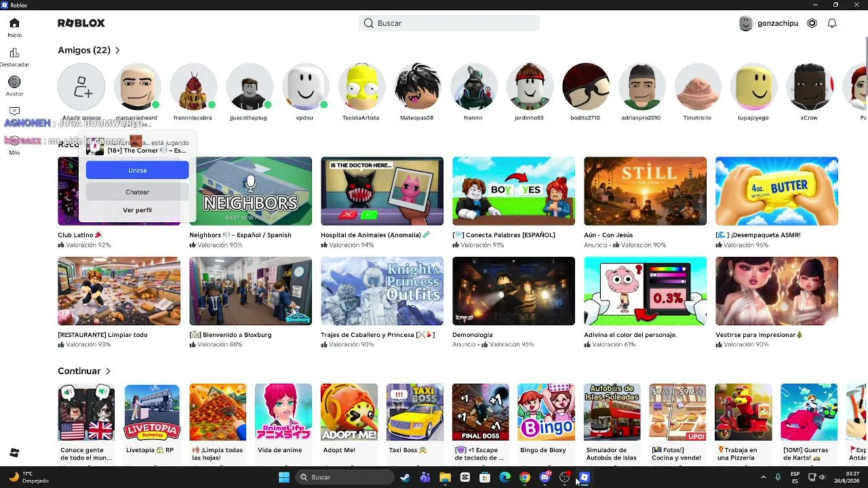This screenshot has width=868, height=488.
Task: Open Destacadas charts in sidebar
Action: (14, 58)
